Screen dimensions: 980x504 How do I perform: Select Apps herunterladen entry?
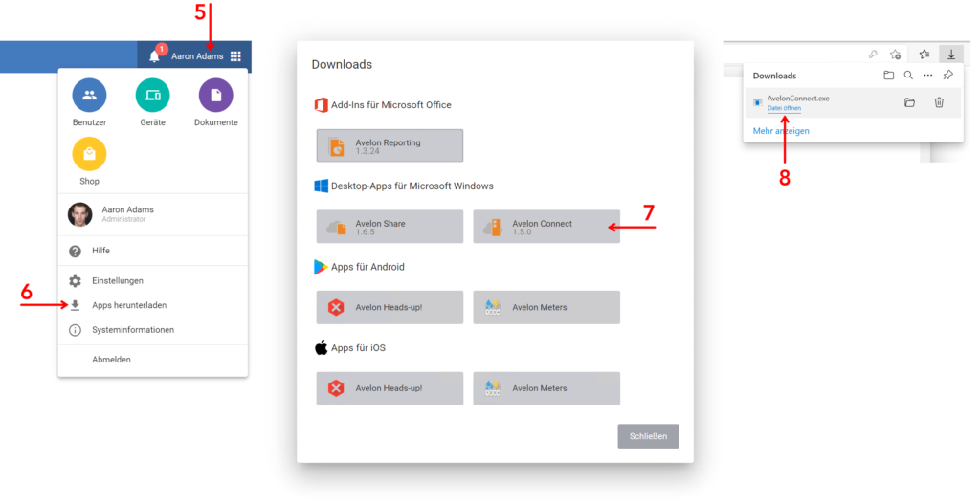[x=152, y=305]
